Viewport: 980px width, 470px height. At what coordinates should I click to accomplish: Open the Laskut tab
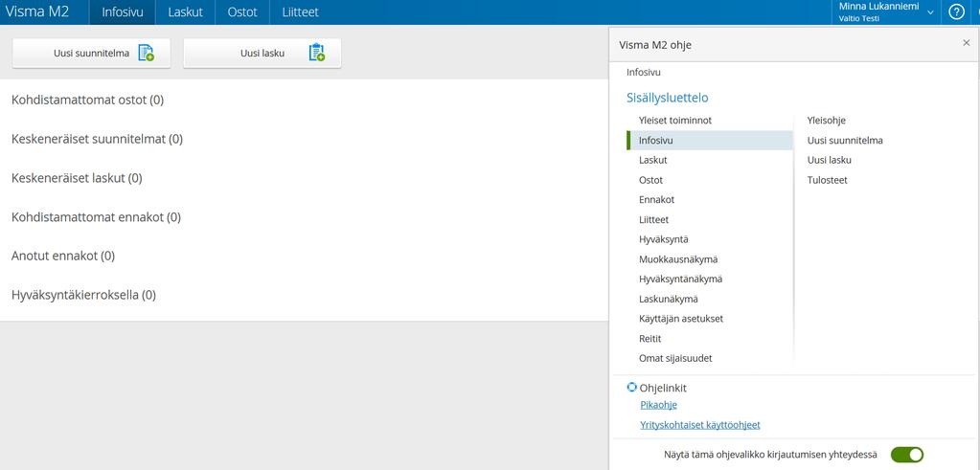[x=186, y=11]
